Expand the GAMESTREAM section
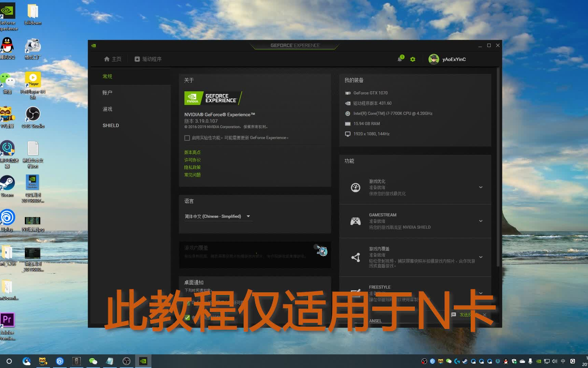 (x=480, y=221)
